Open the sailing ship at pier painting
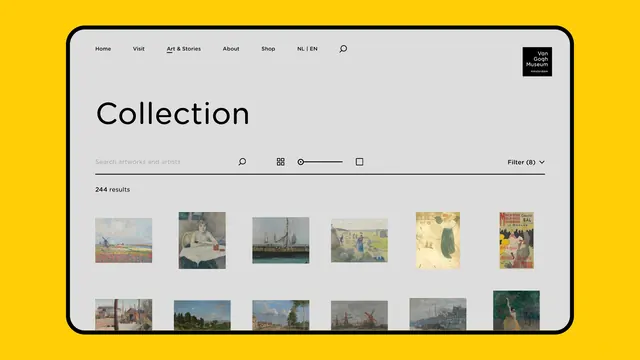The width and height of the screenshot is (640, 360). (x=281, y=240)
